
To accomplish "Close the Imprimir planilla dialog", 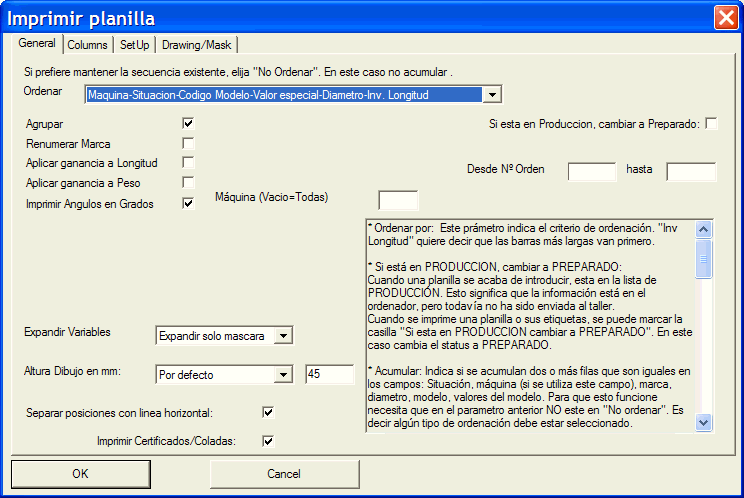I will coord(725,17).
